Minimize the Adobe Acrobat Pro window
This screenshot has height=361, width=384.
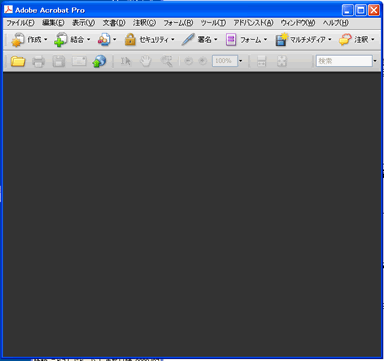(348, 10)
